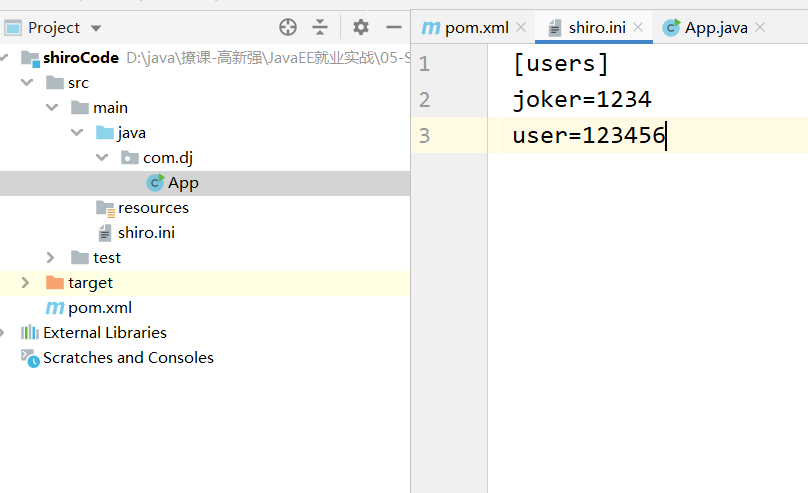This screenshot has height=493, width=808.
Task: Select the com.dj package
Action: [168, 158]
